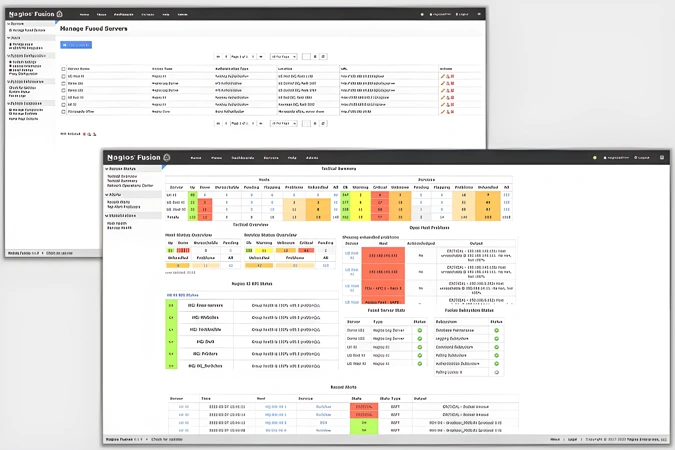Click green status icon for Database Maintenance subsystem

[496, 330]
